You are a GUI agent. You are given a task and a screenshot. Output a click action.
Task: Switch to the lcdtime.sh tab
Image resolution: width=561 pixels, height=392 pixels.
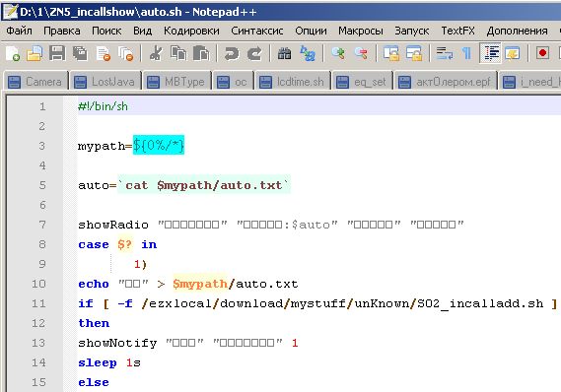[x=293, y=82]
